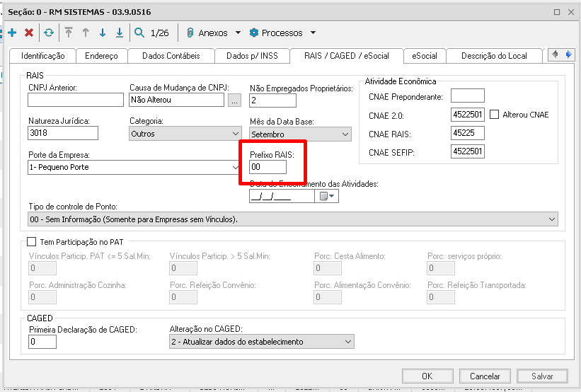
Task: Enable Tem Participação no PAT checkbox
Action: pos(32,242)
